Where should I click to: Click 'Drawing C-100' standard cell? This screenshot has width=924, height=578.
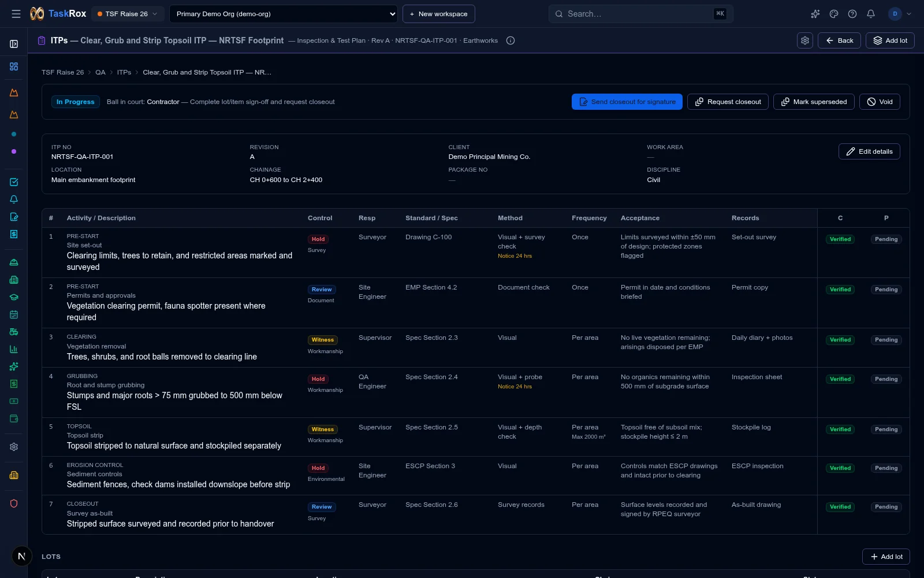point(429,237)
